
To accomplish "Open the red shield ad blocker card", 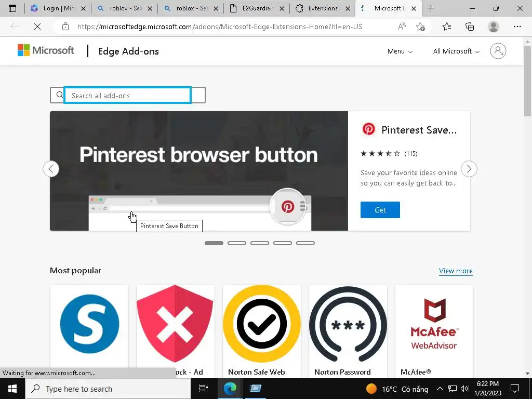I will coord(176,331).
